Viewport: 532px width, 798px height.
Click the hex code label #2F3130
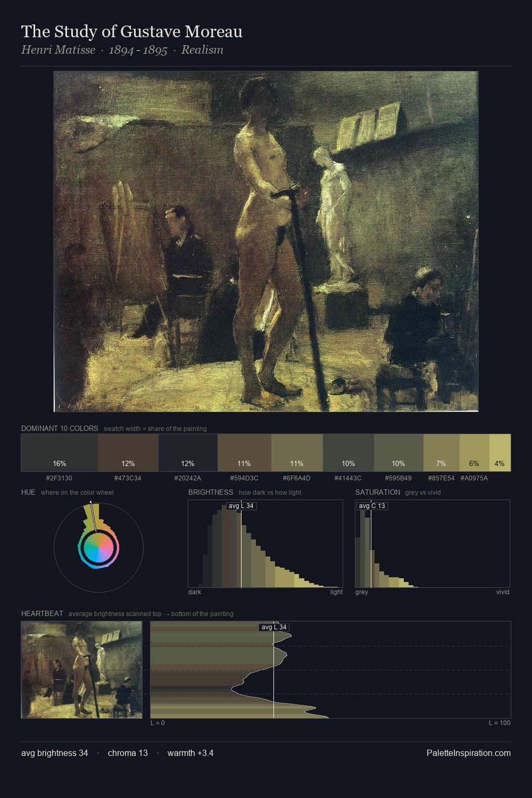[x=60, y=478]
